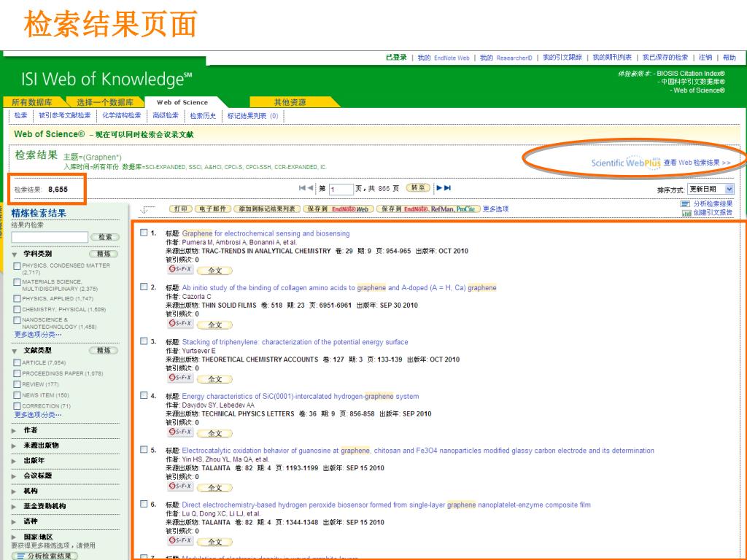747x560 pixels.
Task: Tick PHYSICS, APPLIED category checkbox
Action: coord(18,298)
